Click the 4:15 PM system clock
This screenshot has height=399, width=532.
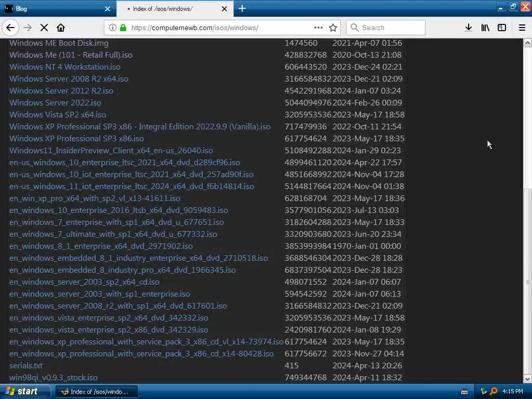[x=513, y=392]
